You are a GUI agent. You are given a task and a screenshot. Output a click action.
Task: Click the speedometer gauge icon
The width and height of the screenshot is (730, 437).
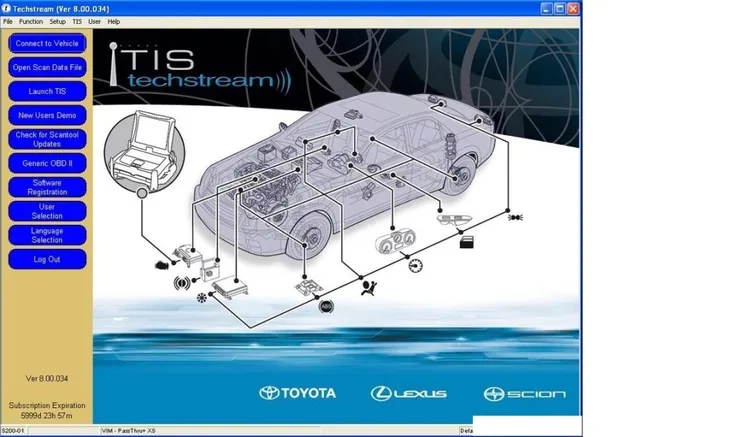pos(415,266)
